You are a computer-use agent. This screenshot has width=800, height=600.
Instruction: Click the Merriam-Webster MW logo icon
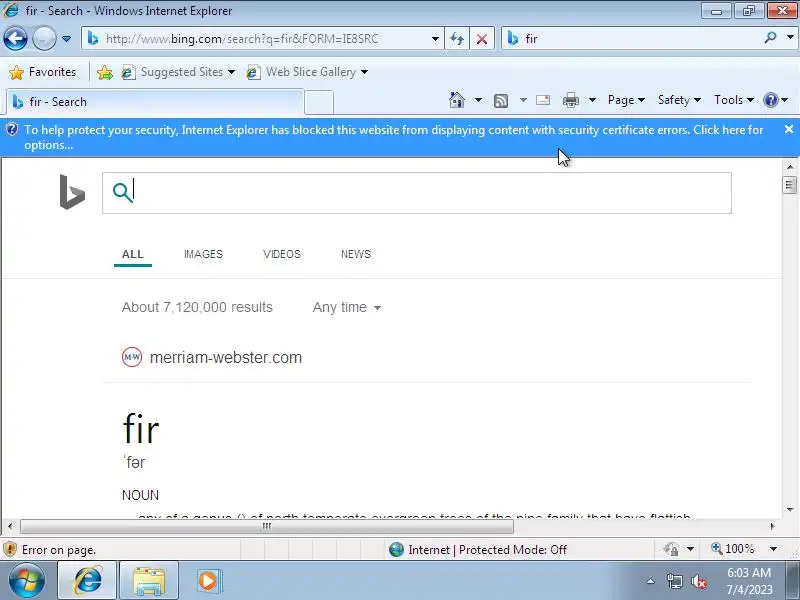(x=132, y=357)
